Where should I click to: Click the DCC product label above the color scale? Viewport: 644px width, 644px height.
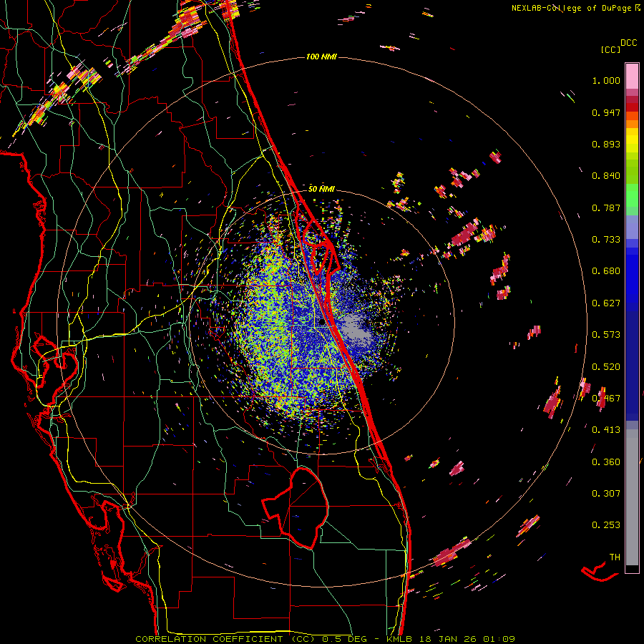(x=628, y=43)
